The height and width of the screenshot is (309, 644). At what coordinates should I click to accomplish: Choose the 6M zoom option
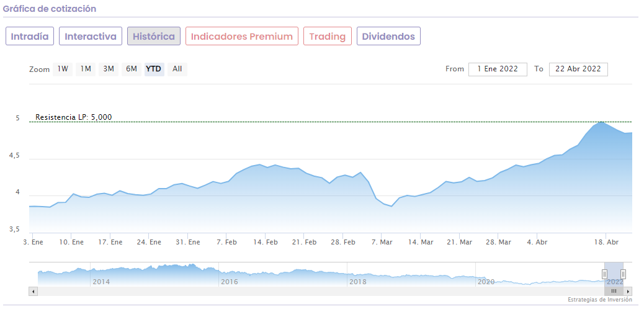pyautogui.click(x=132, y=69)
